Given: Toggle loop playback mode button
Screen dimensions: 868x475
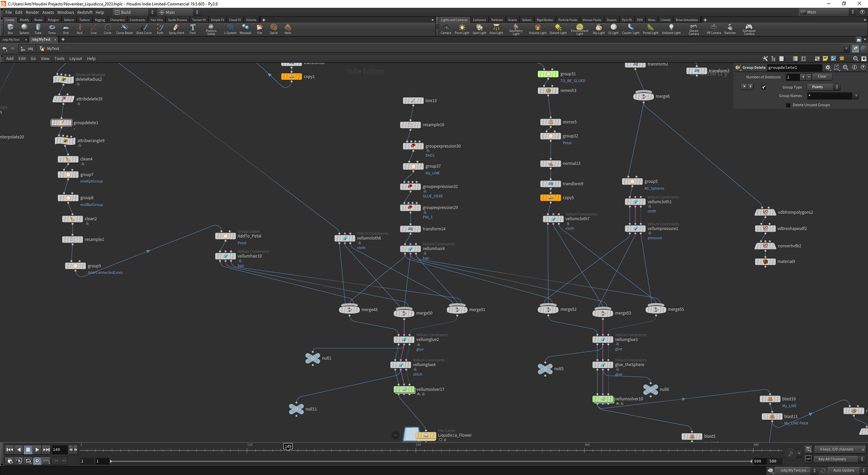Looking at the screenshot, I should [x=28, y=461].
